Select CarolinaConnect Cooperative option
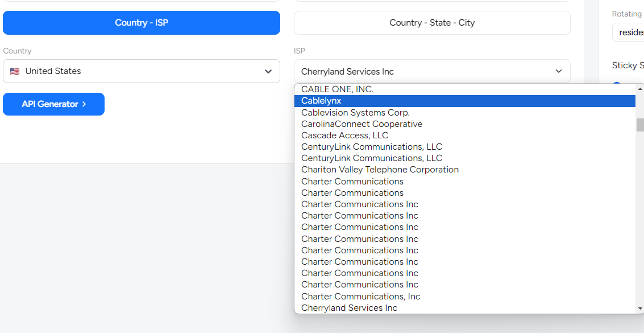This screenshot has height=333, width=644. tap(362, 124)
